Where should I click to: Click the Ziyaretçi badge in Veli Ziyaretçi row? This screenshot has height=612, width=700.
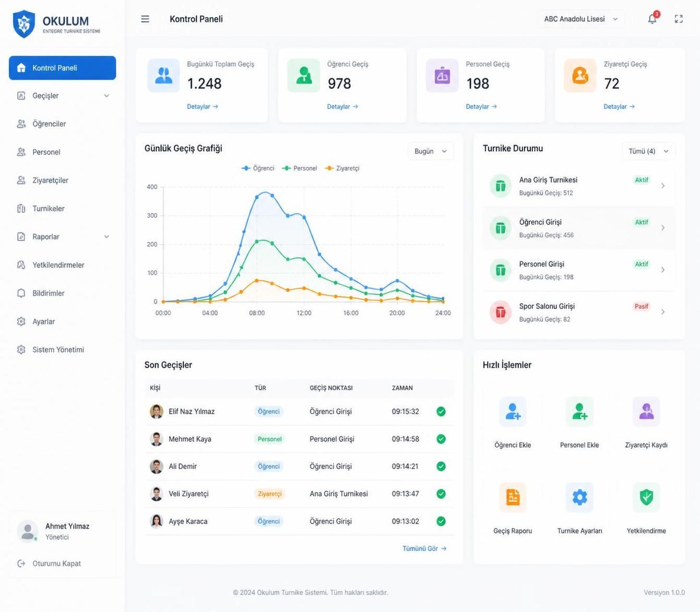click(270, 494)
